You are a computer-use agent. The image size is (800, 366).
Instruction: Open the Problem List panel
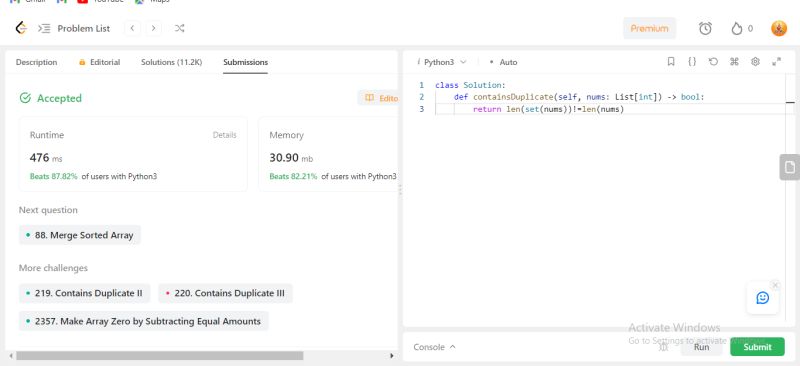coord(74,29)
